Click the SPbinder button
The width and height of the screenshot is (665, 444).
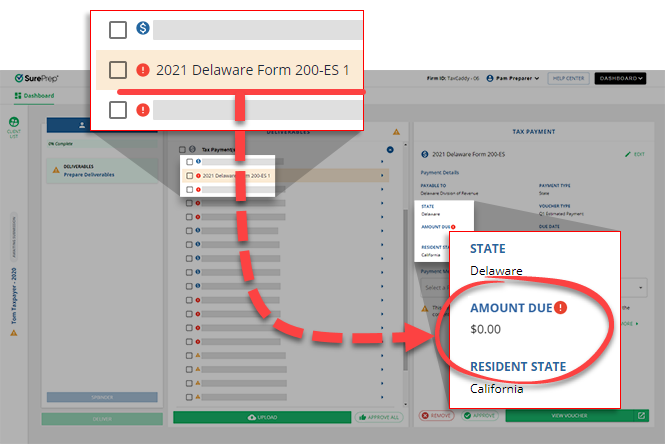tap(102, 397)
